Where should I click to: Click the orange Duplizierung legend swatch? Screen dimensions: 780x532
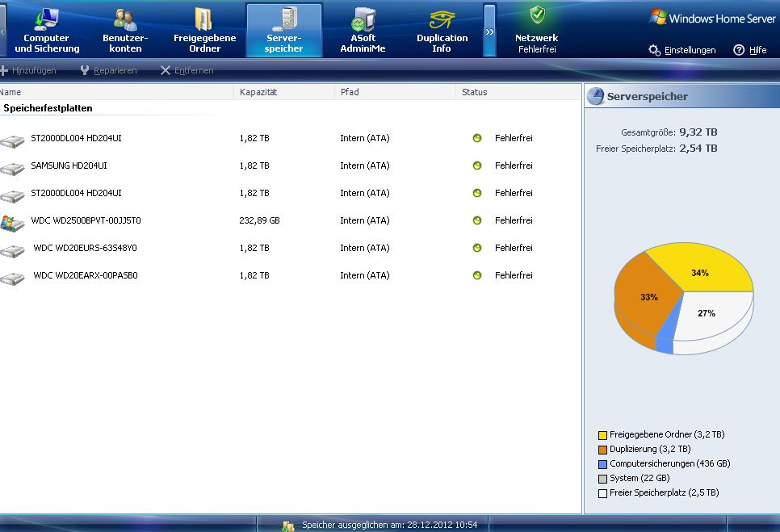pos(602,450)
